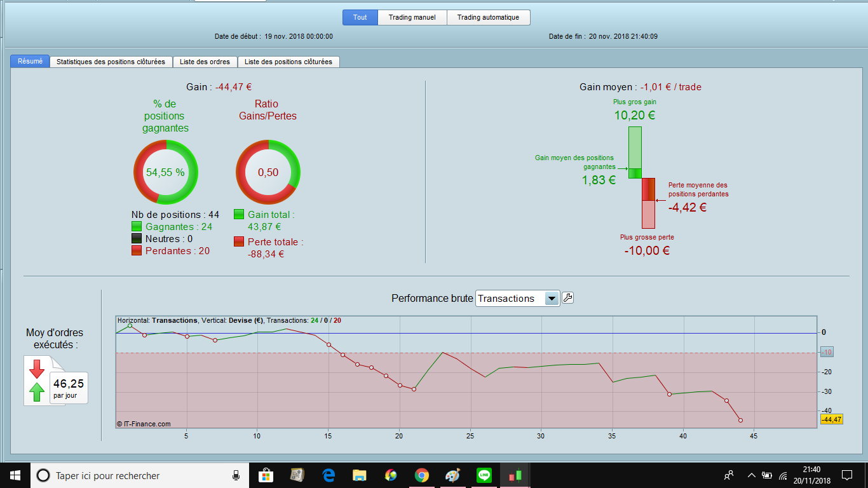868x488 pixels.
Task: Open File Explorer from the taskbar
Action: [x=360, y=475]
